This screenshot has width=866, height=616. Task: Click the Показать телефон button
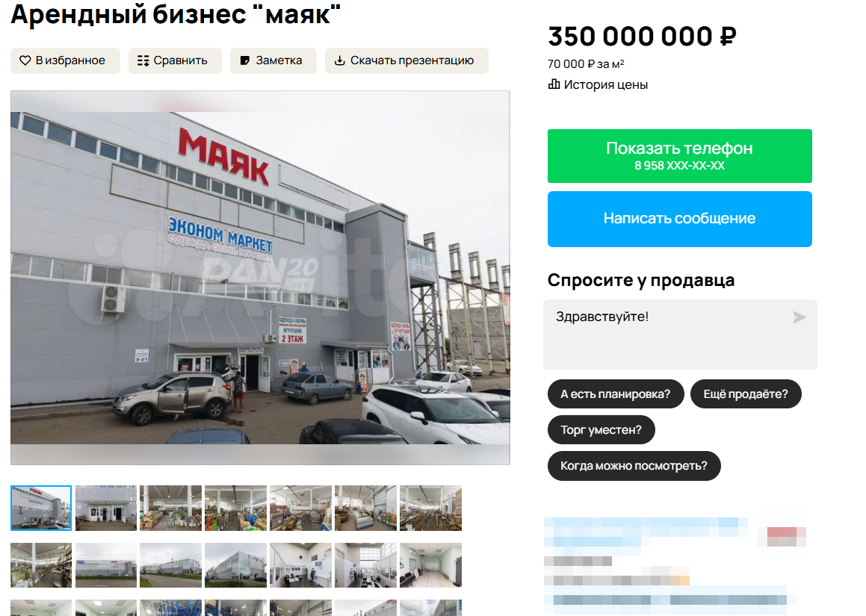coord(679,155)
